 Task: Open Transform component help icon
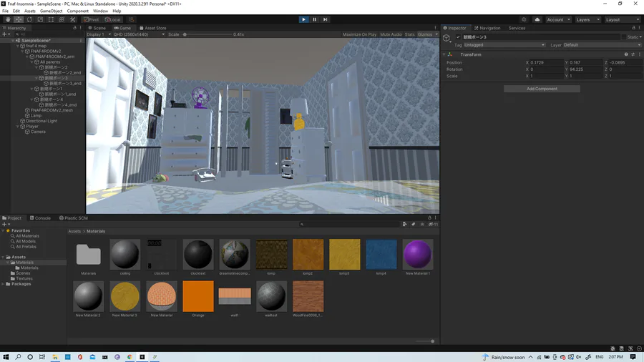click(x=626, y=54)
